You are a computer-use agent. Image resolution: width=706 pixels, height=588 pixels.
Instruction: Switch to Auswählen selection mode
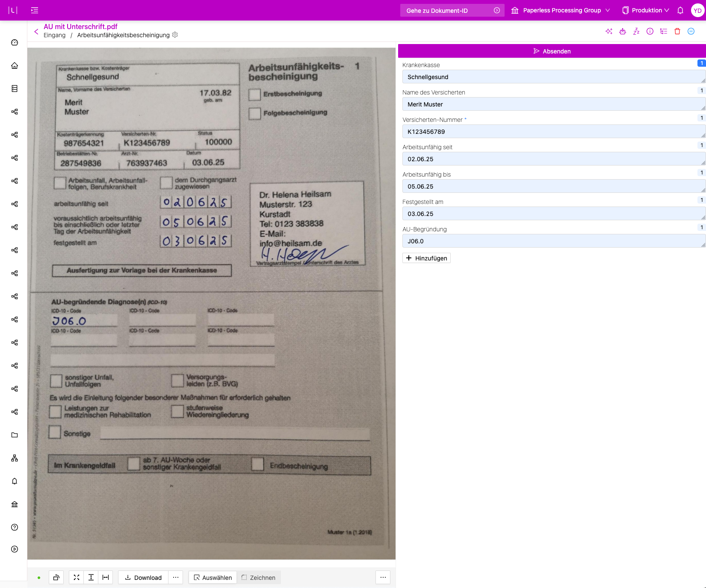click(213, 577)
